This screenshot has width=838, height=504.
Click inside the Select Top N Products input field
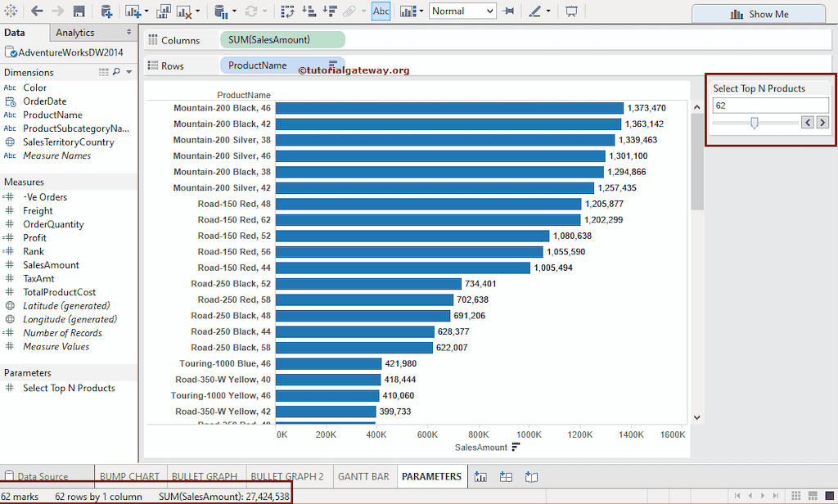(769, 105)
